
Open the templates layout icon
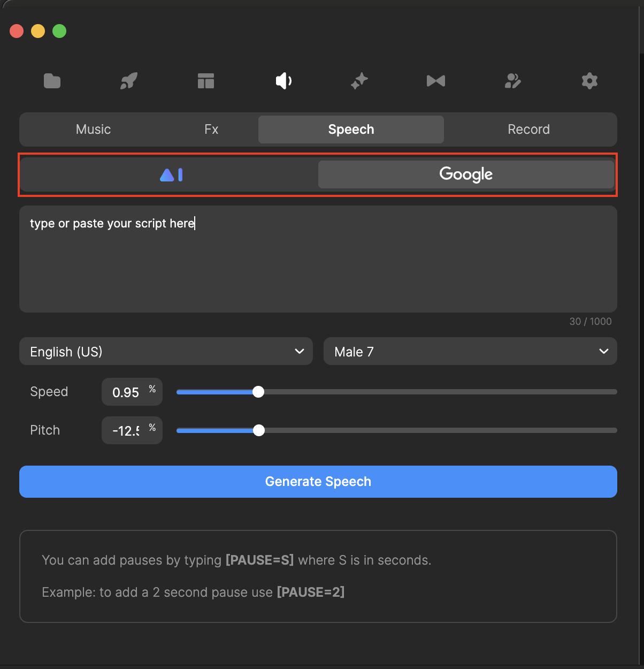205,81
